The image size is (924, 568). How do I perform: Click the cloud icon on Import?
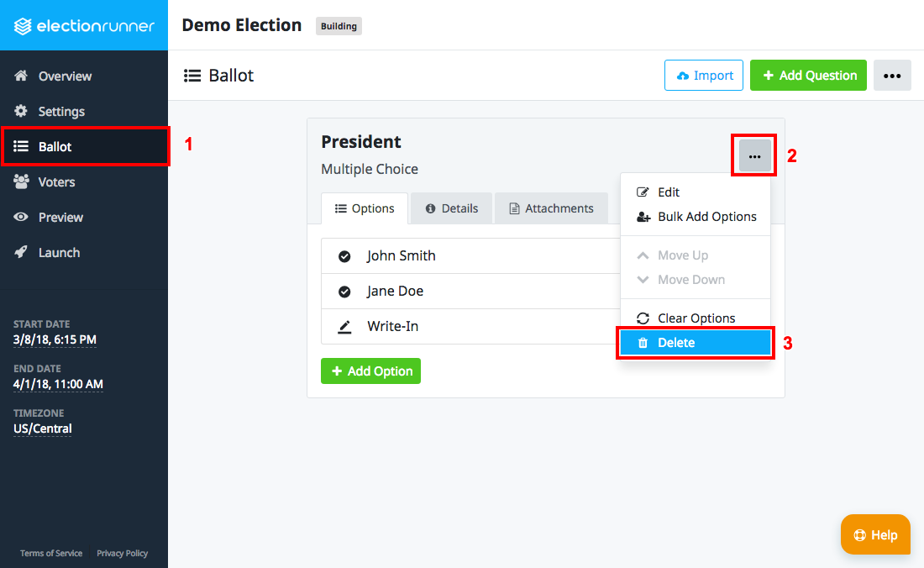tap(682, 76)
